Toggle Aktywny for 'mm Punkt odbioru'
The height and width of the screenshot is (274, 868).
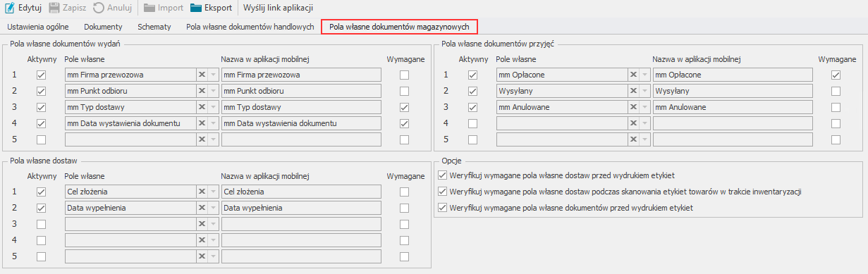click(42, 91)
